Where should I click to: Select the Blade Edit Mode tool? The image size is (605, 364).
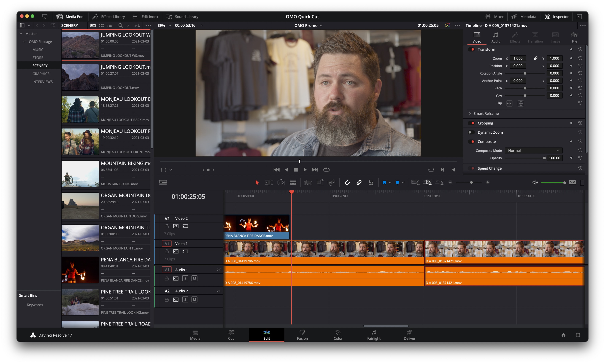point(293,182)
